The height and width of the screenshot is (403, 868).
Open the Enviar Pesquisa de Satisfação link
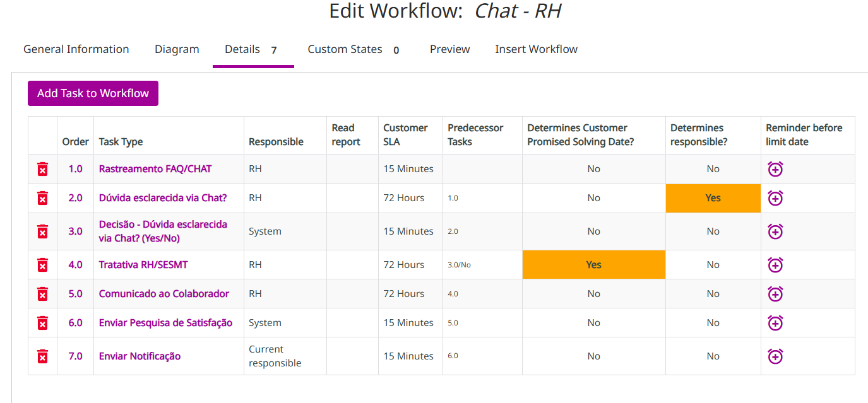tap(165, 323)
